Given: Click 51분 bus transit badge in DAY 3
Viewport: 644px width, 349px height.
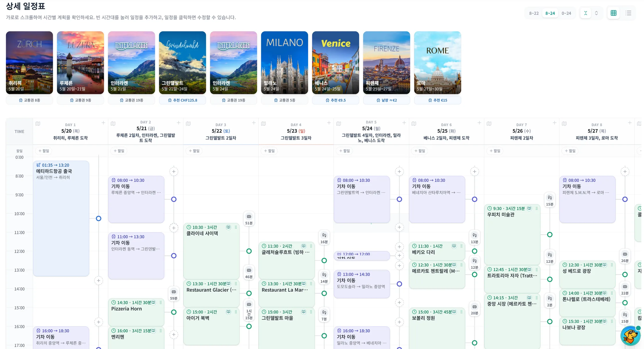Looking at the screenshot, I should (x=249, y=219).
